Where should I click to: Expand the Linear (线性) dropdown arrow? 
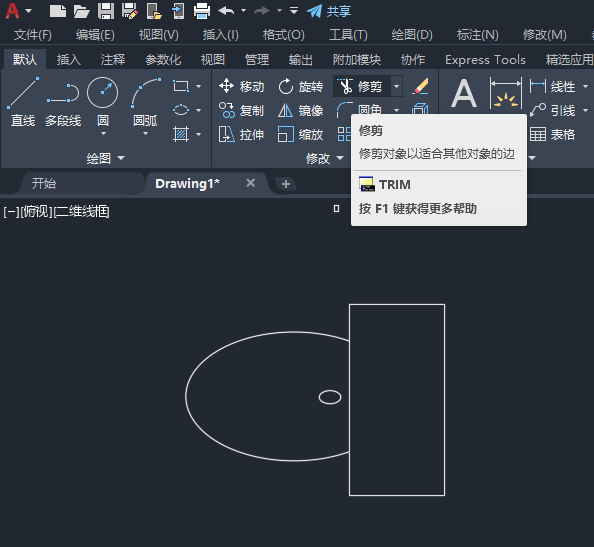click(x=585, y=86)
